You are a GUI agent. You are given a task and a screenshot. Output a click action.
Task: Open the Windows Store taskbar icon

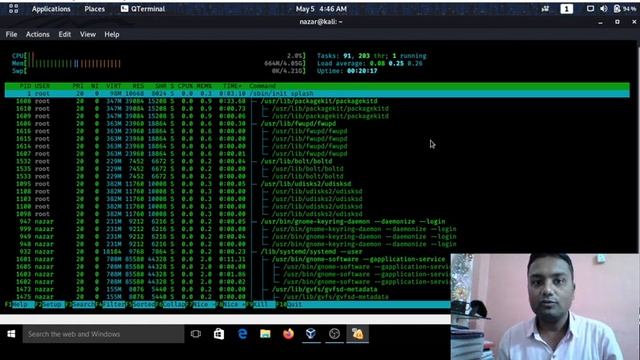tap(219, 334)
